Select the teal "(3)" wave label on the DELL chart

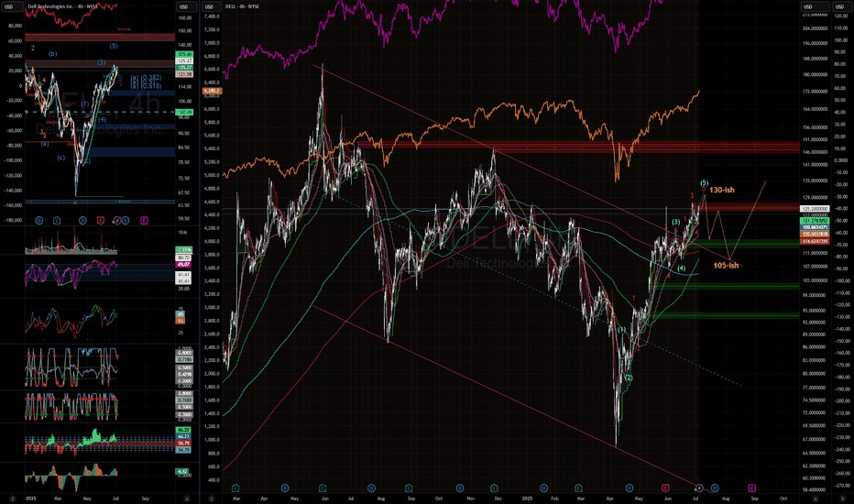point(675,222)
